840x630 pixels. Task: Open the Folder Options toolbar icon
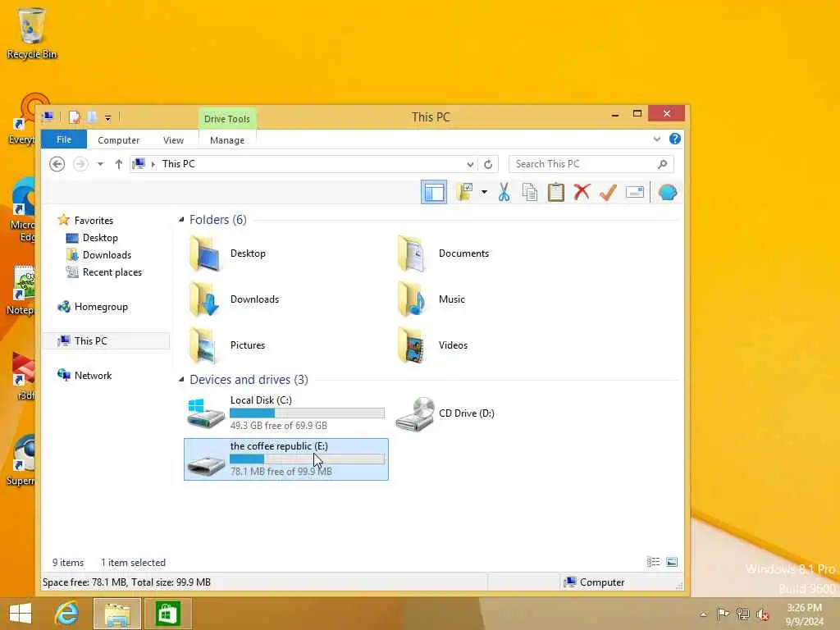(x=464, y=192)
